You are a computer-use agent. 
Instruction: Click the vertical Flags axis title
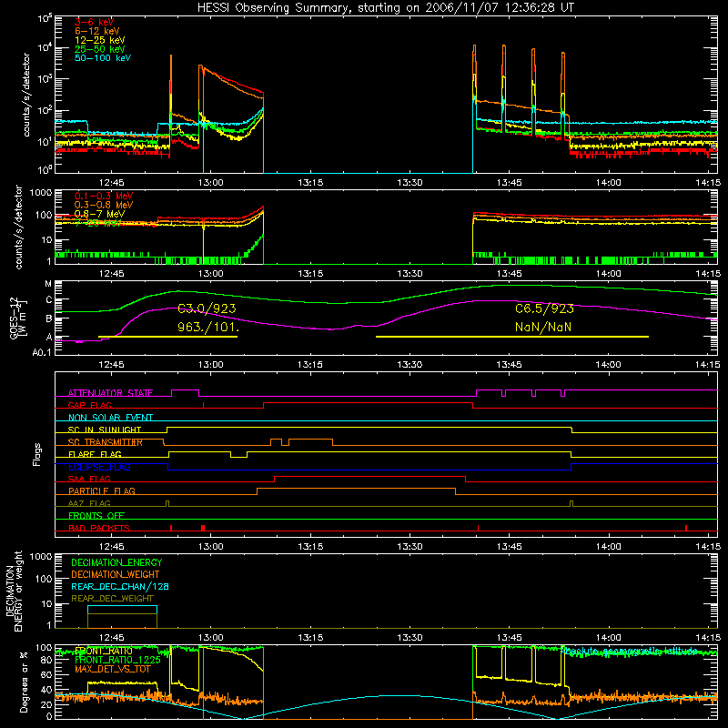click(37, 454)
